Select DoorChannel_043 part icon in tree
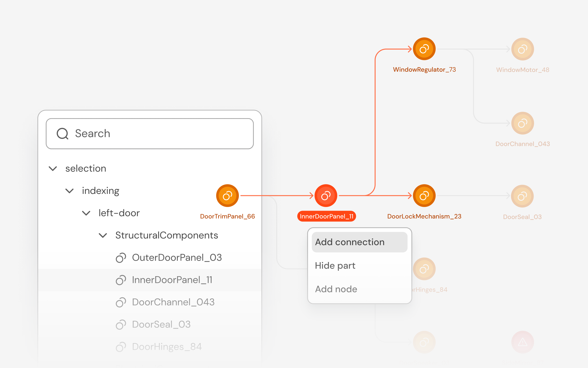 (121, 302)
